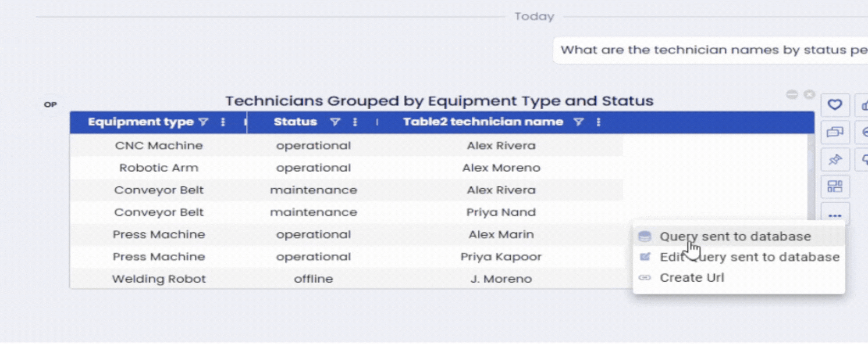
Task: Select Edit query sent to database entry
Action: [x=750, y=257]
